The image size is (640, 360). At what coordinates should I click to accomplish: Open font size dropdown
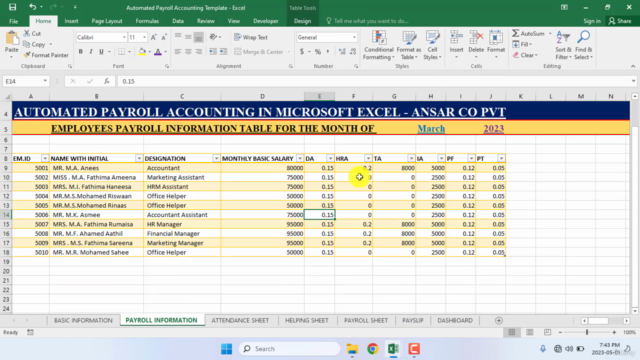point(144,37)
